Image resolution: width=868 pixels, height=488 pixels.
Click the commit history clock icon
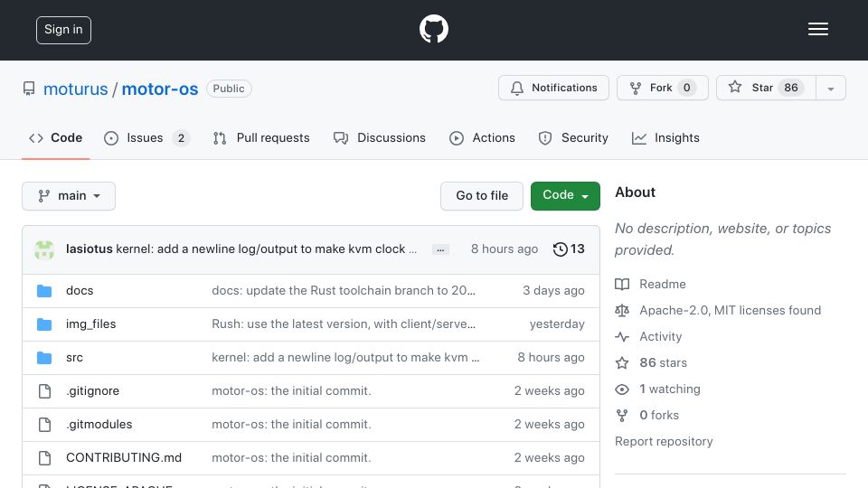(x=561, y=249)
